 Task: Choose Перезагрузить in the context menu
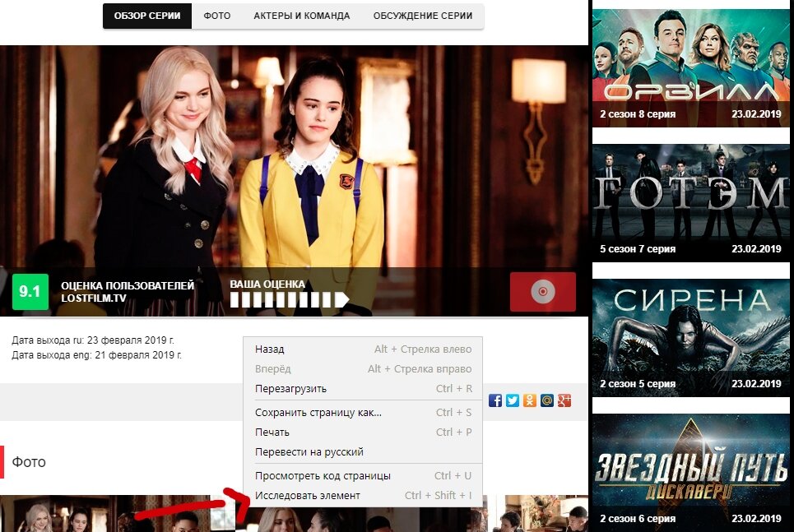363,388
